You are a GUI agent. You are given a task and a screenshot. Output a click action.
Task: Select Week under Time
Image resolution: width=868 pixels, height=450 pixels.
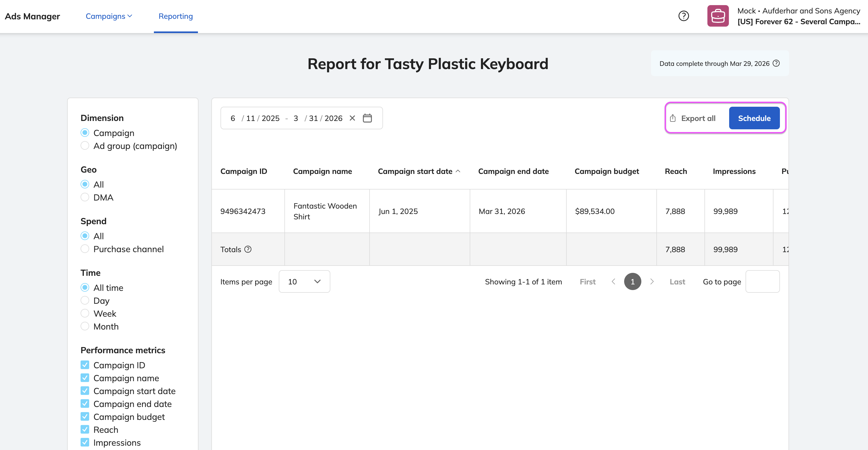pyautogui.click(x=85, y=313)
